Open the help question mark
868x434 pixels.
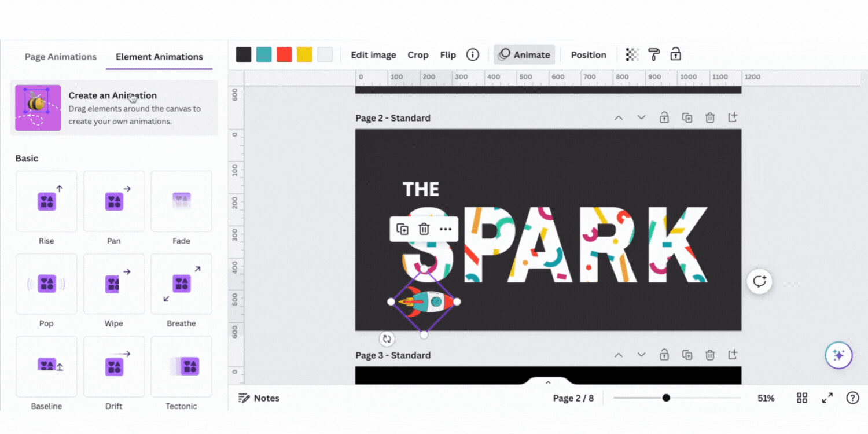(x=852, y=398)
